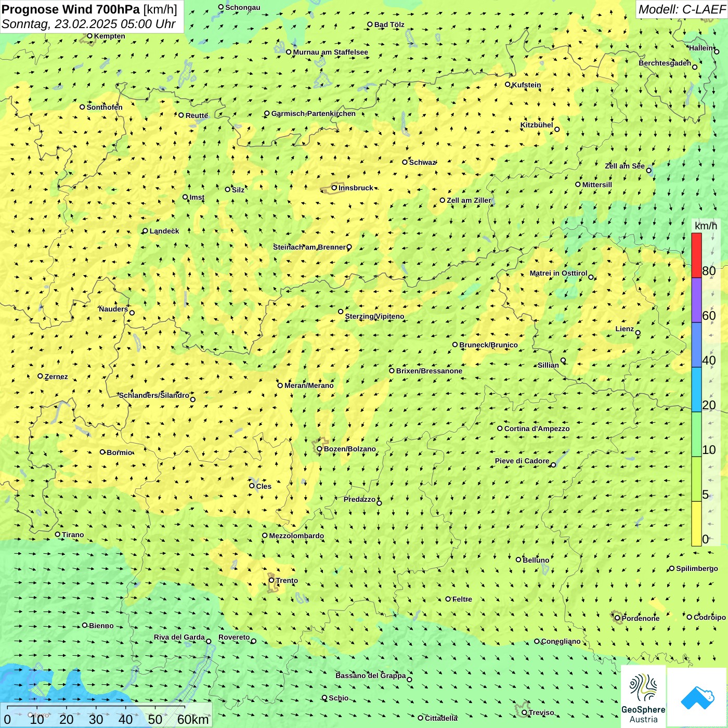
Task: Click the 'Bruneck/Brunico' label
Action: [488, 345]
